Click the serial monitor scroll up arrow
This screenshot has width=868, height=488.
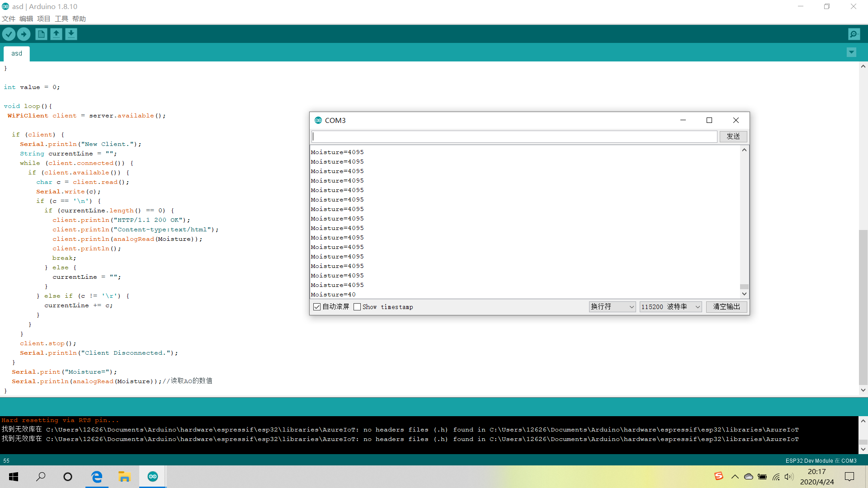click(x=744, y=150)
